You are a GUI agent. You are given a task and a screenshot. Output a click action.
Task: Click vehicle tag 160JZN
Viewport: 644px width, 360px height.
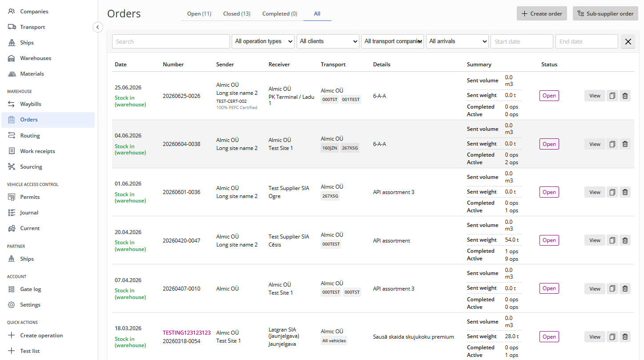click(330, 148)
